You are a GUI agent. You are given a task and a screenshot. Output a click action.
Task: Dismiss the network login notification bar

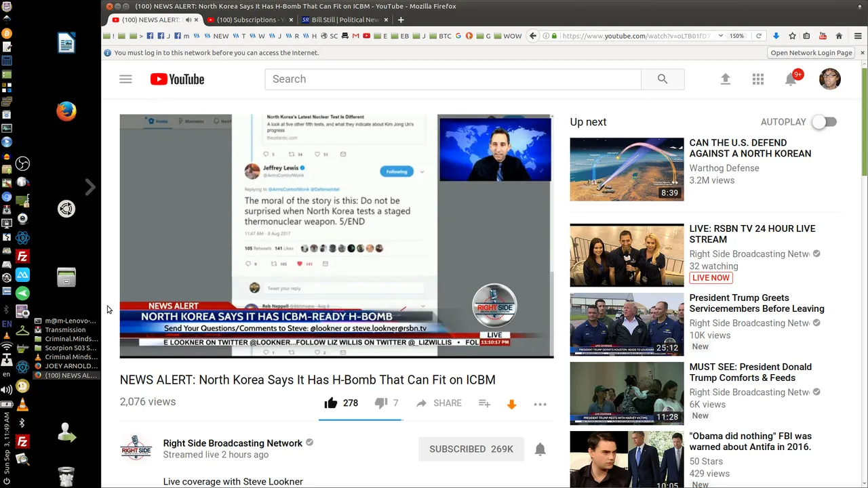point(863,53)
